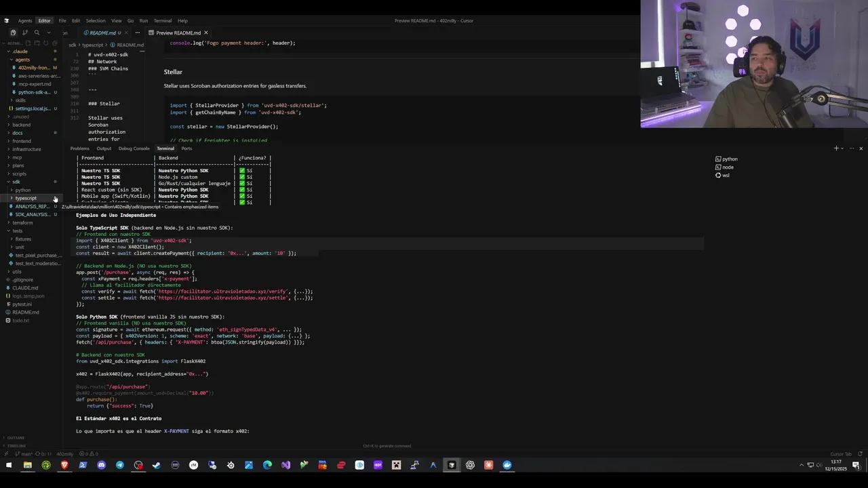Click the sdk breadcrumb segment
The width and height of the screenshot is (868, 488).
tap(73, 45)
